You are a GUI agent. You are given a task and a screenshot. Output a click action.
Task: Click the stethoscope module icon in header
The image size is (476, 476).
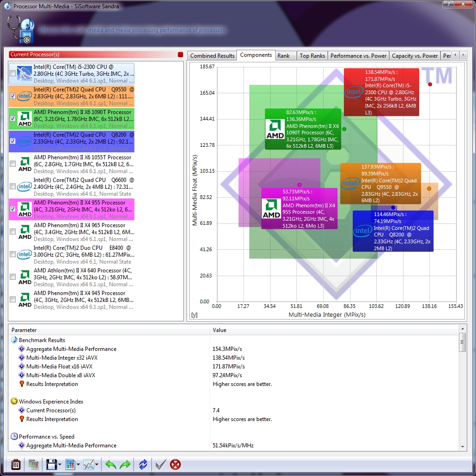(21, 30)
